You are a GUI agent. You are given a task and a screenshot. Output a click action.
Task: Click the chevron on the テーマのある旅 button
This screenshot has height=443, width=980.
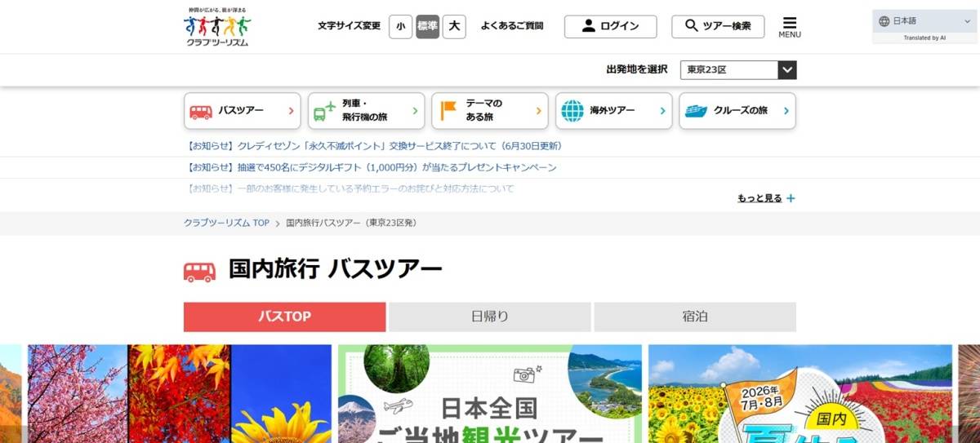point(538,111)
